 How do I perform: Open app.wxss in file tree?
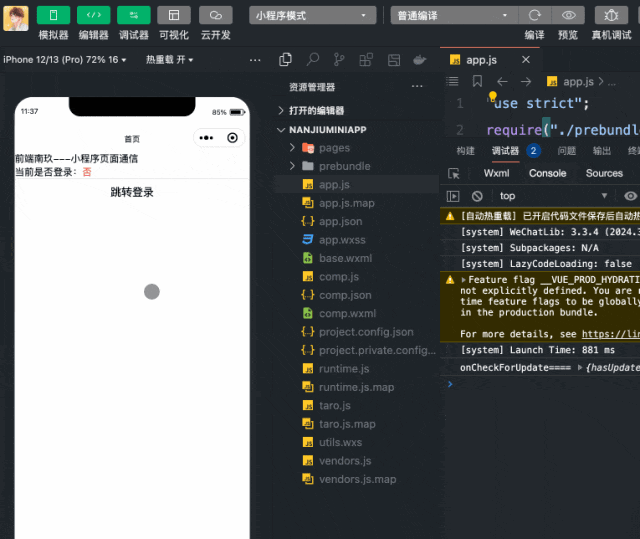pos(340,240)
